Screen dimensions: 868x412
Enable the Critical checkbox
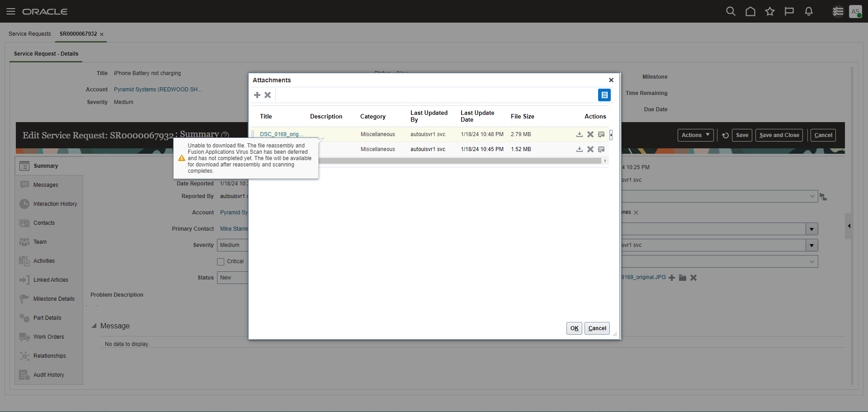click(221, 261)
